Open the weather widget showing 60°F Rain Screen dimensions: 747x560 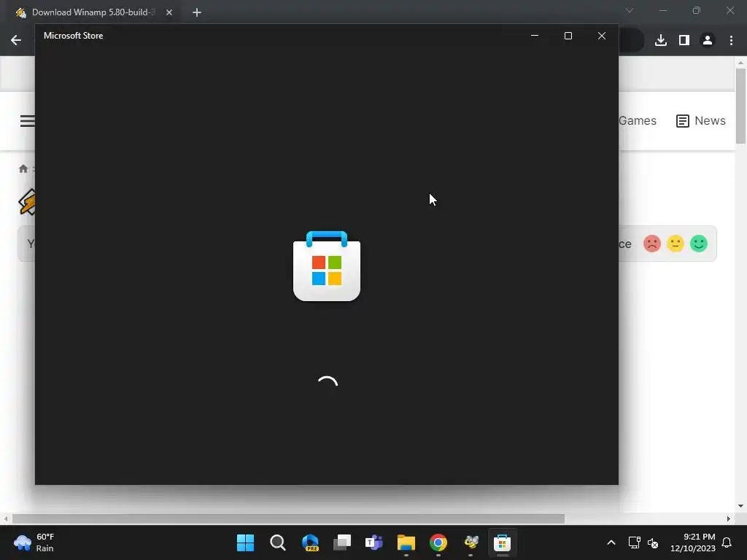tap(34, 542)
